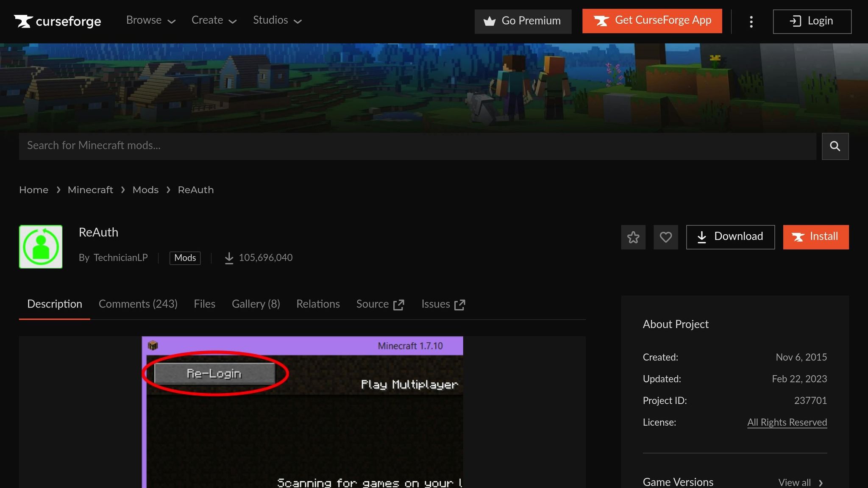Image resolution: width=868 pixels, height=488 pixels.
Task: Open the three-dot more options menu
Action: point(751,22)
